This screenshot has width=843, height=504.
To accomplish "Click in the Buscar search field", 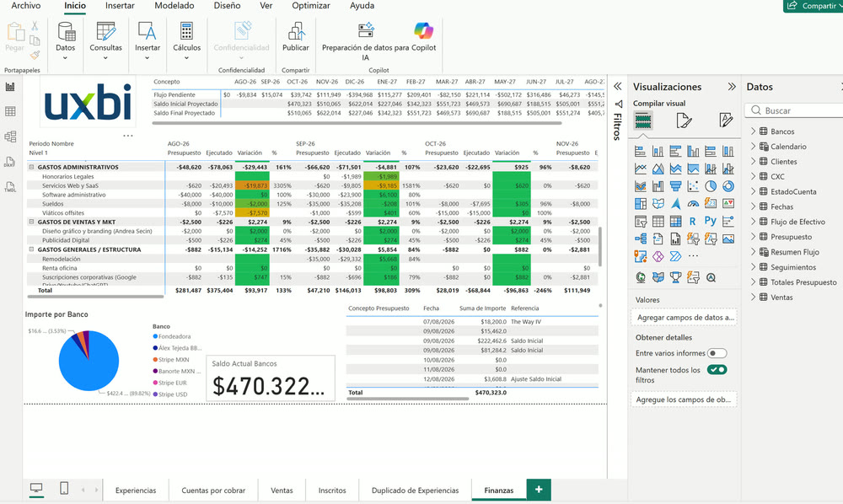I will coord(796,110).
